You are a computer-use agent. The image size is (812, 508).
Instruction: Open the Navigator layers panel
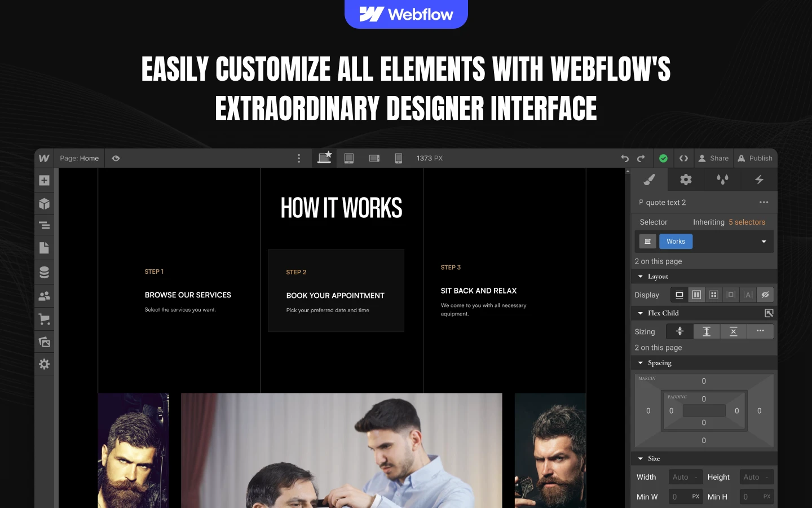pyautogui.click(x=44, y=226)
